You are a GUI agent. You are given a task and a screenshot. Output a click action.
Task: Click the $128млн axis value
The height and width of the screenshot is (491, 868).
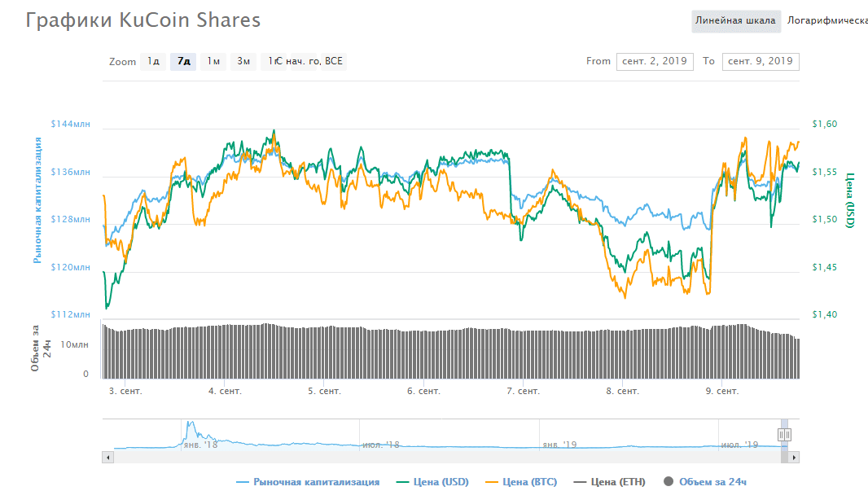tap(70, 219)
